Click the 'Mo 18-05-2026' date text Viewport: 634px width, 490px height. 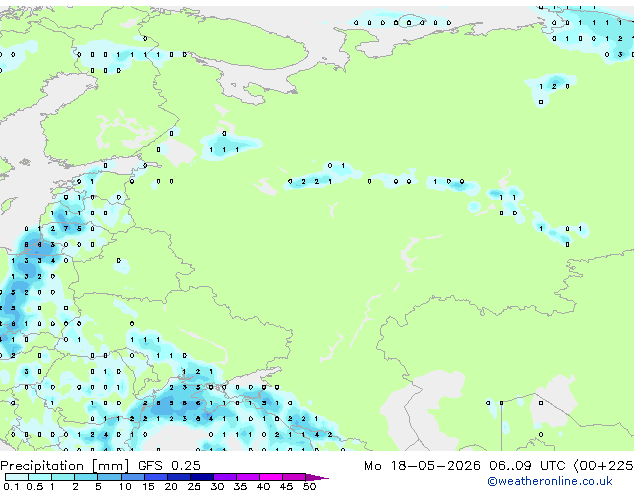tap(423, 466)
